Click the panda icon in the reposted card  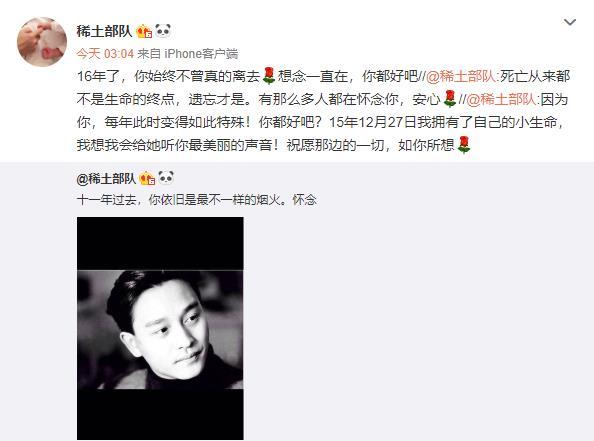(x=166, y=178)
